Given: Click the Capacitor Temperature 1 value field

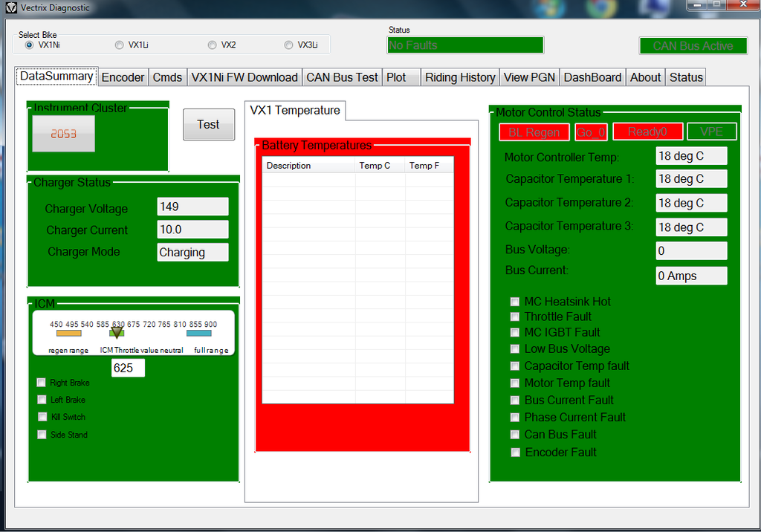Looking at the screenshot, I should (692, 178).
